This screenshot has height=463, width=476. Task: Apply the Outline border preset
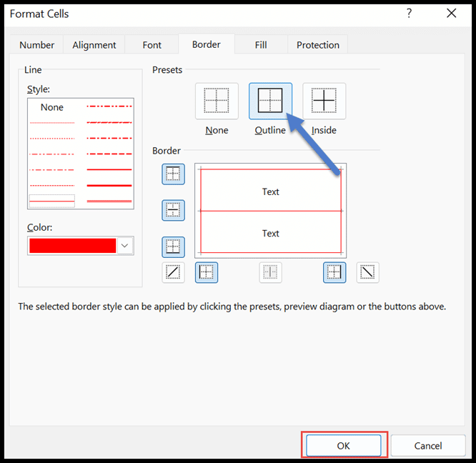pyautogui.click(x=270, y=101)
